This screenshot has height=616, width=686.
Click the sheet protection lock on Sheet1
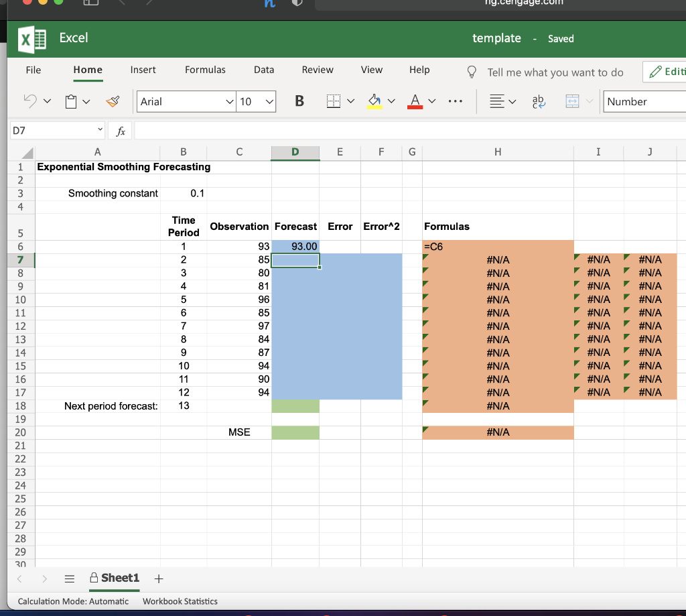pyautogui.click(x=93, y=578)
